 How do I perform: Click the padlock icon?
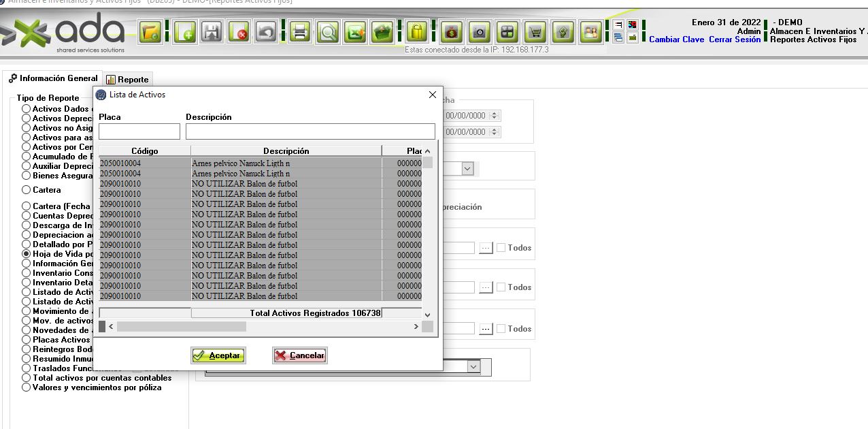point(416,32)
